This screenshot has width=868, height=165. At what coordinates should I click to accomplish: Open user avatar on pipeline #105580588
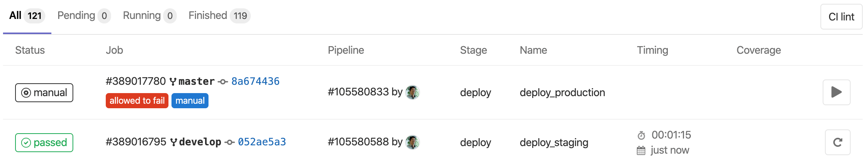point(412,142)
